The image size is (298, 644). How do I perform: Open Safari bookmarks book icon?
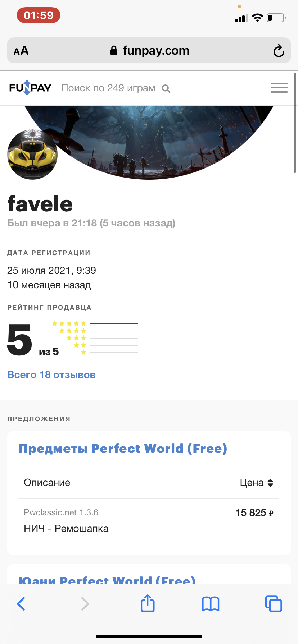pyautogui.click(x=211, y=604)
